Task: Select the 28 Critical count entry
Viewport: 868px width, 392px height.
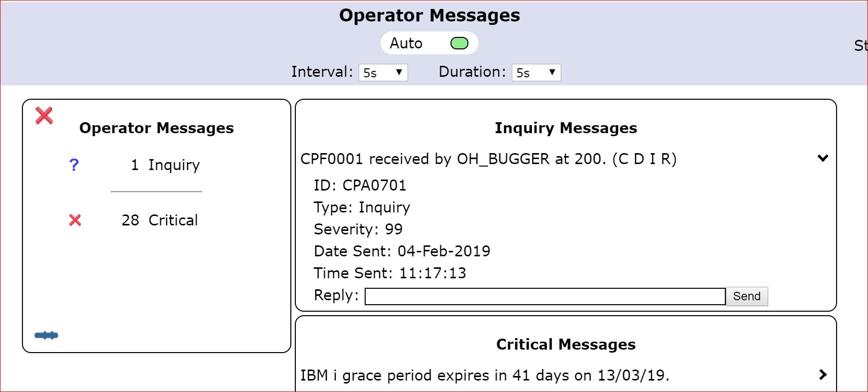Action: click(x=160, y=220)
